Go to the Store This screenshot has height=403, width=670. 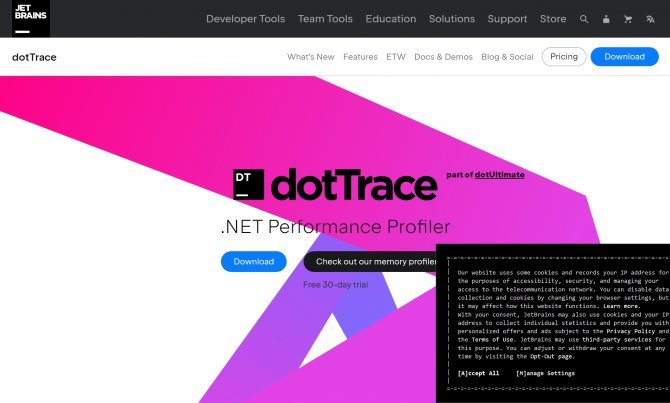pyautogui.click(x=553, y=19)
